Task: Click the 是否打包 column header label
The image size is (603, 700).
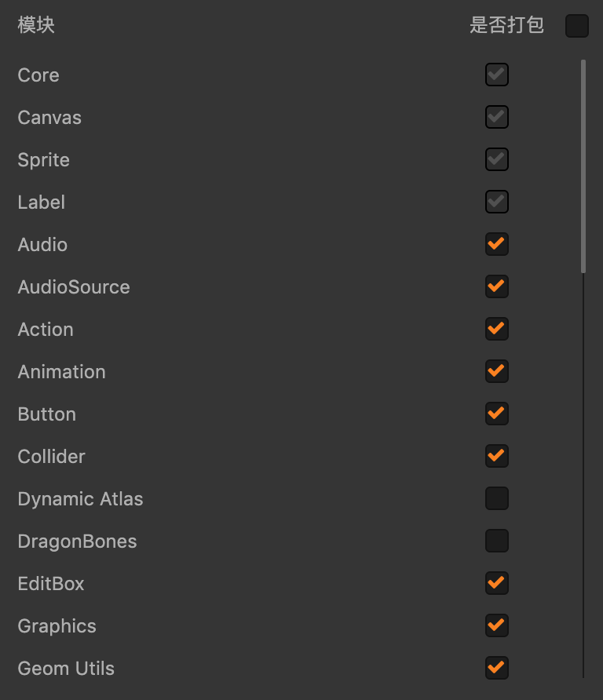Action: pyautogui.click(x=506, y=25)
